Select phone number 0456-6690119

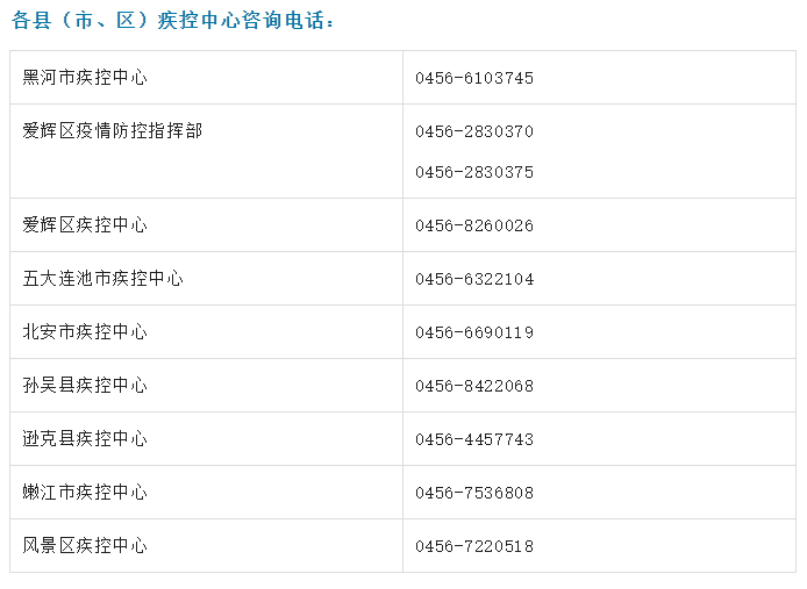click(x=474, y=333)
